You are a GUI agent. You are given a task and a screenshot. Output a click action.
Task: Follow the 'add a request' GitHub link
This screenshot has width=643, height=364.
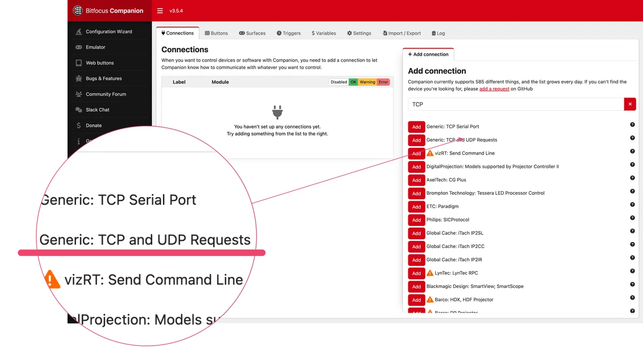point(494,89)
